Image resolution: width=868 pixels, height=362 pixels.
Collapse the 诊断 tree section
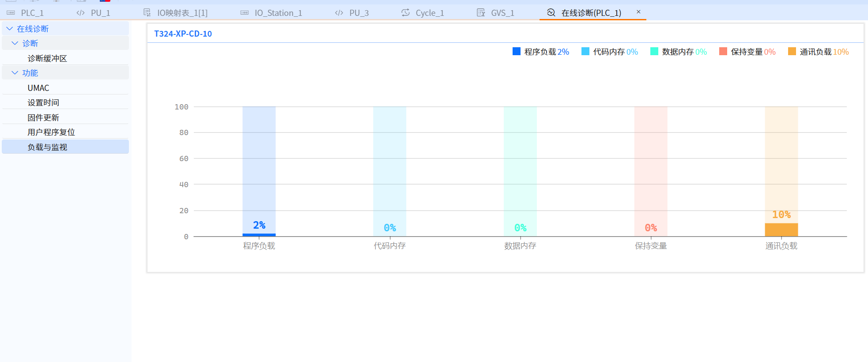tap(15, 43)
